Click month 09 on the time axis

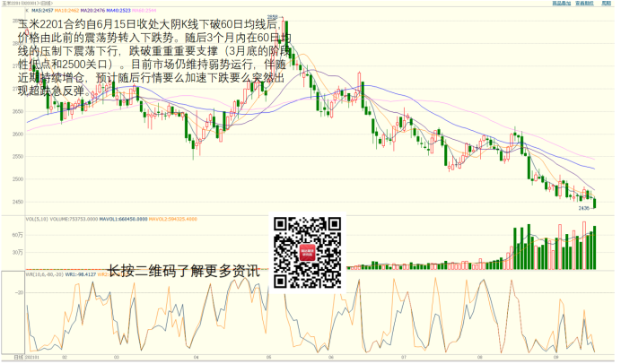tap(555, 358)
